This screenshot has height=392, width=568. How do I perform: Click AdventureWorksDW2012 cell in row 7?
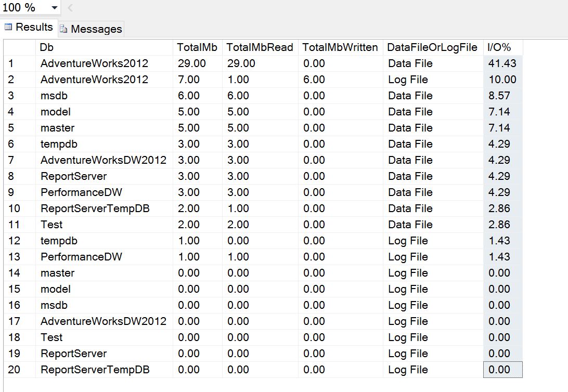click(x=105, y=160)
